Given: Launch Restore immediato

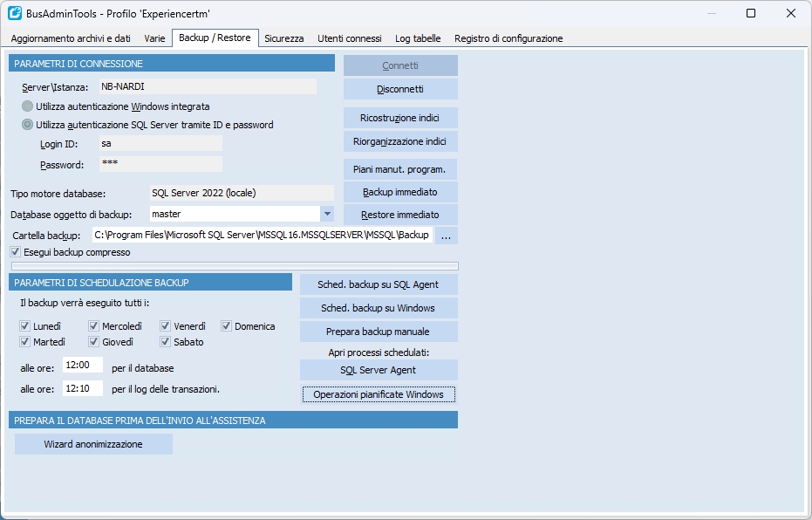Looking at the screenshot, I should pos(400,215).
